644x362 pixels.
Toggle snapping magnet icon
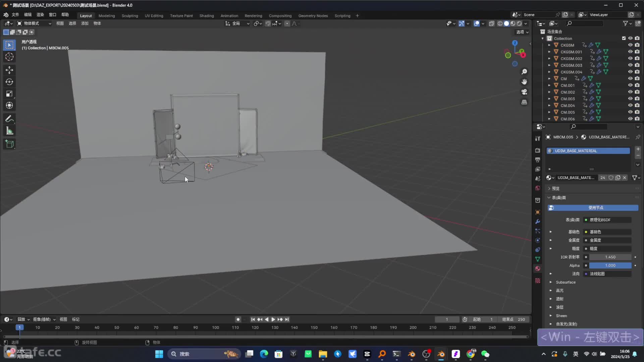click(268, 23)
